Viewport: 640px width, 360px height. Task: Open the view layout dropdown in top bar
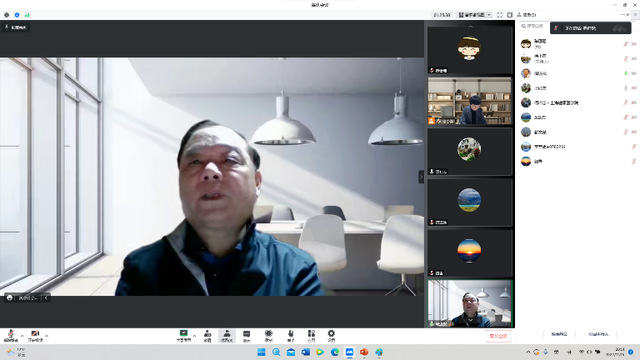coord(475,15)
